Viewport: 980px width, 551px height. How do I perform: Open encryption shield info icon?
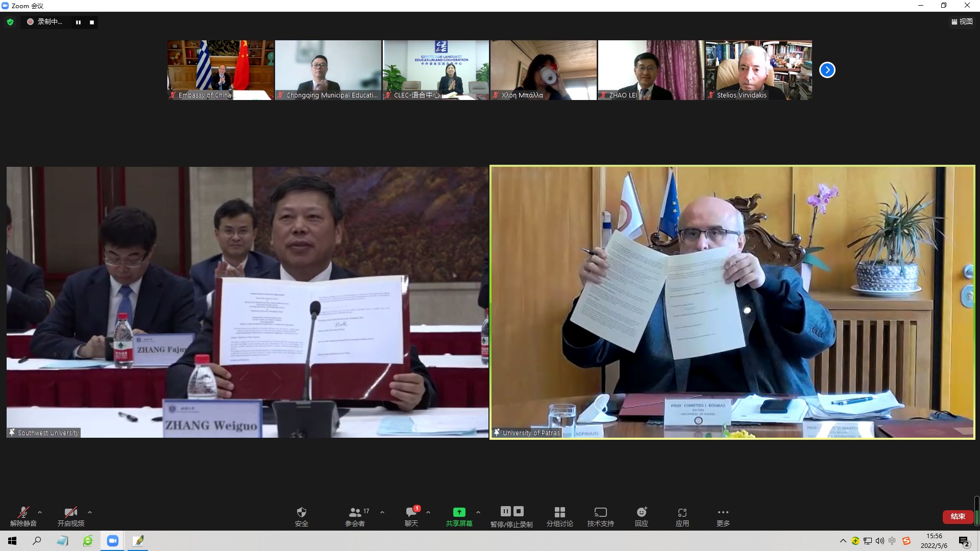(10, 22)
